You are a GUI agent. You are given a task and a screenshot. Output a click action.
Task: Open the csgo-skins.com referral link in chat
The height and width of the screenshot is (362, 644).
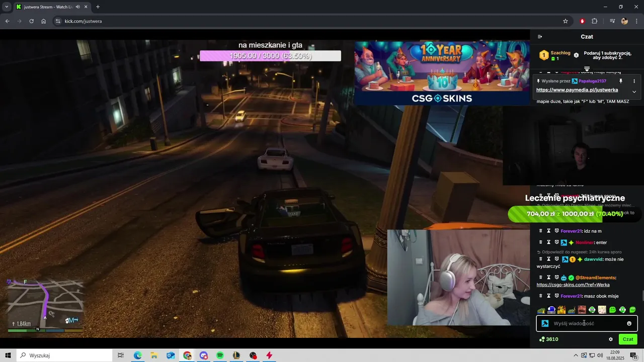(573, 285)
